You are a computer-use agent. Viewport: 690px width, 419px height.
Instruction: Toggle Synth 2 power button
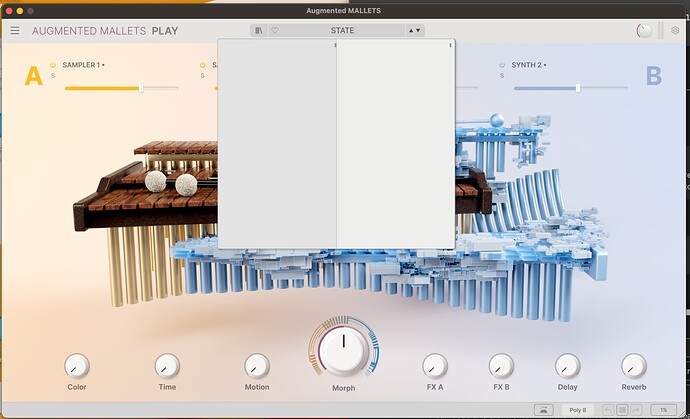(502, 65)
